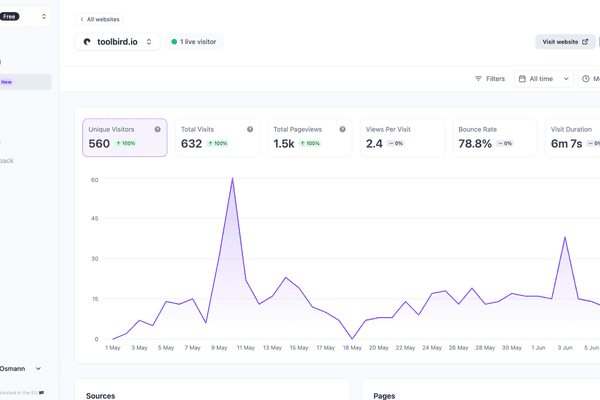Screen dimensions: 600x400
Task: Click the 13 May x-axis label
Action: coord(272,348)
